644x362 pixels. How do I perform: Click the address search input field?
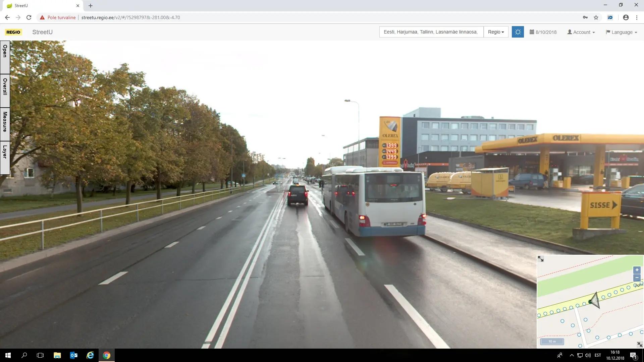(x=431, y=32)
